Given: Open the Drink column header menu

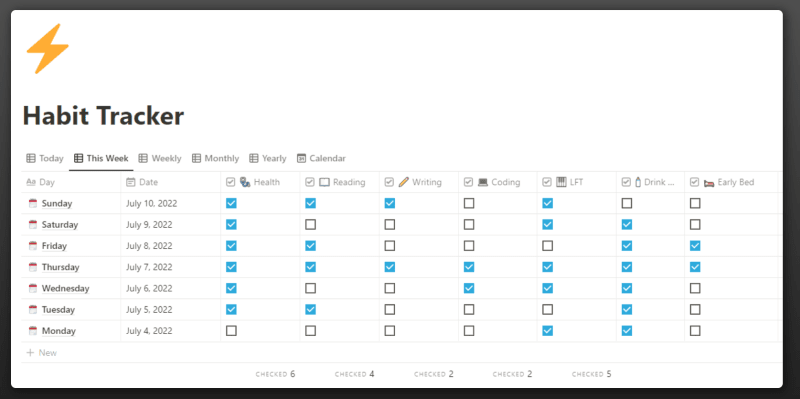Looking at the screenshot, I should [x=651, y=182].
